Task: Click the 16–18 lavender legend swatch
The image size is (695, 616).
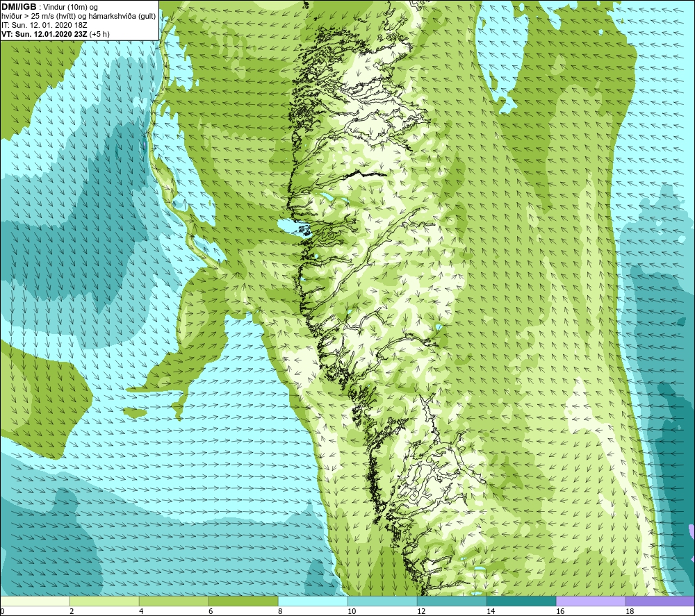Action: point(591,601)
